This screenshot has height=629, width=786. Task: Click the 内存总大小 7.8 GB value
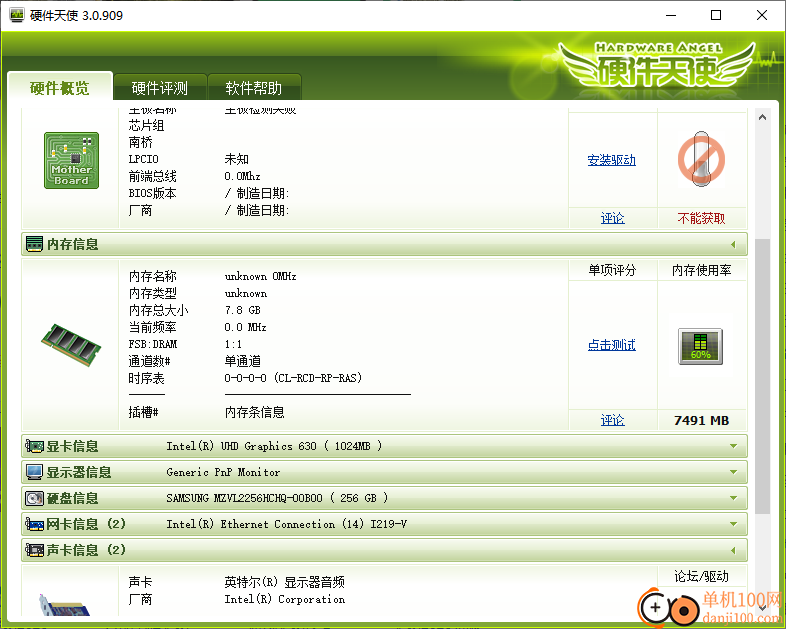coord(243,310)
